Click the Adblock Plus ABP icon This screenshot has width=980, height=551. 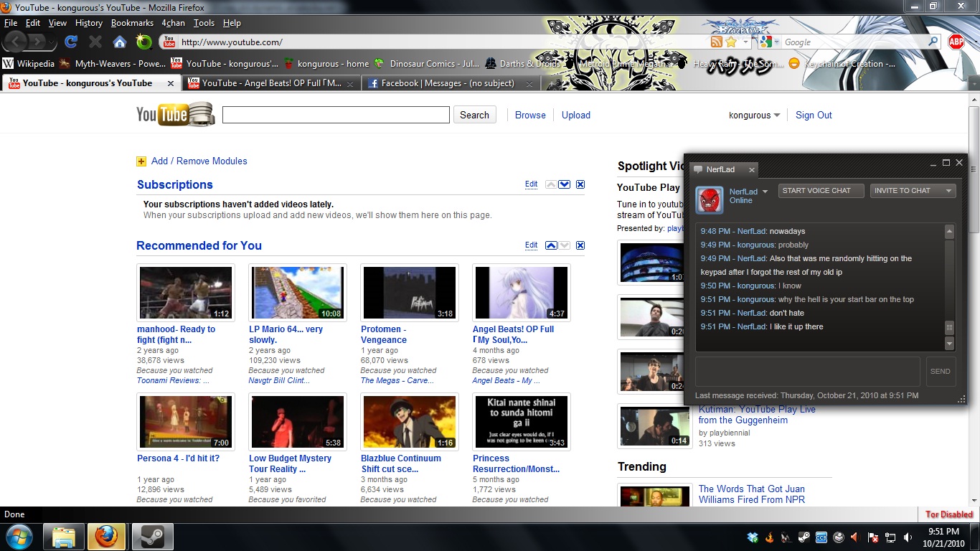click(956, 42)
